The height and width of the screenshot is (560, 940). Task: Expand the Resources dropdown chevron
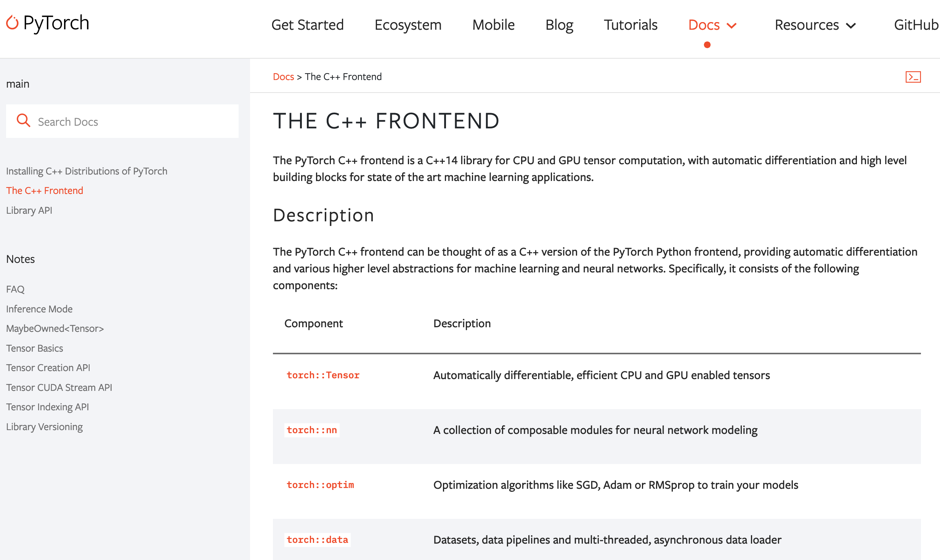[851, 26]
